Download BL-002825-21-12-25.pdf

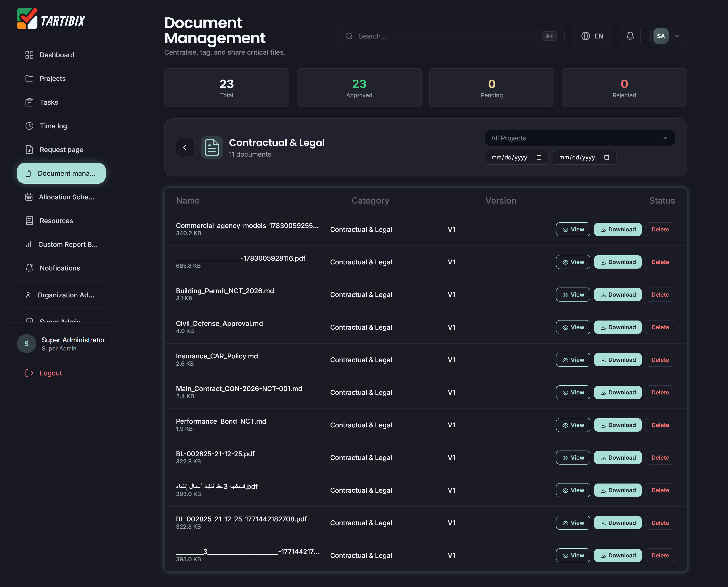(x=618, y=458)
